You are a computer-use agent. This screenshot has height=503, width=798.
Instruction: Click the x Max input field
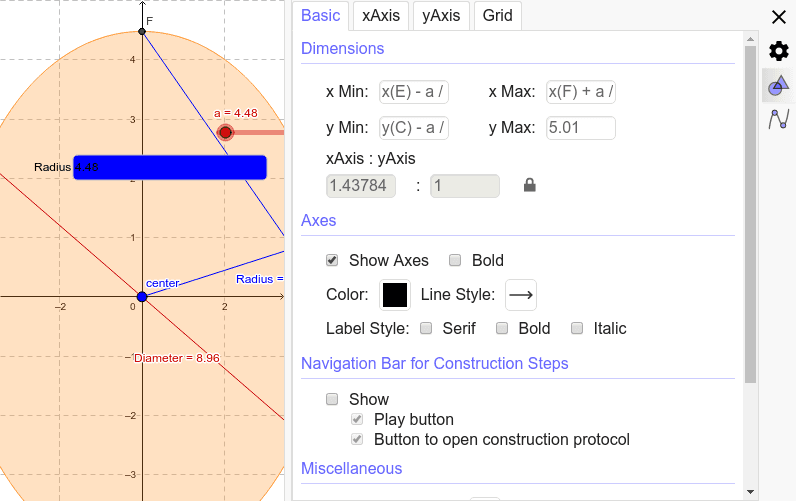(581, 92)
